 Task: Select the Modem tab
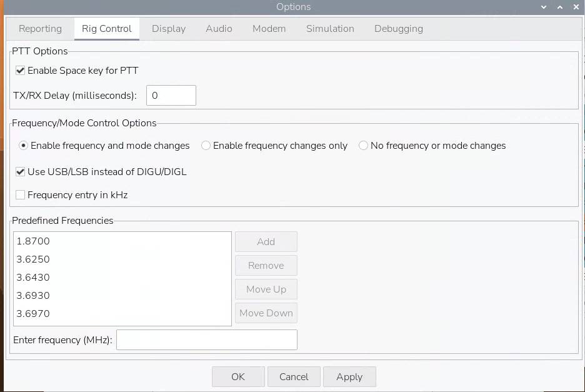coord(269,29)
